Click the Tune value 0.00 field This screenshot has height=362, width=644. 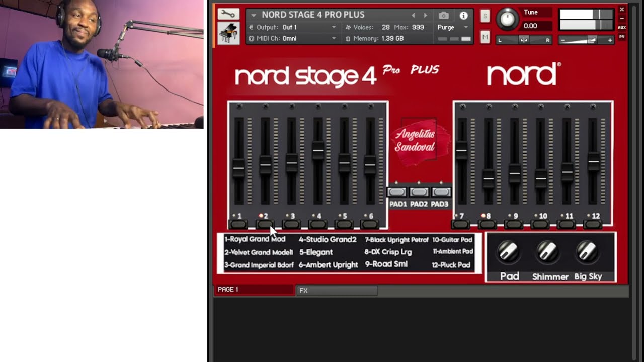coord(536,26)
